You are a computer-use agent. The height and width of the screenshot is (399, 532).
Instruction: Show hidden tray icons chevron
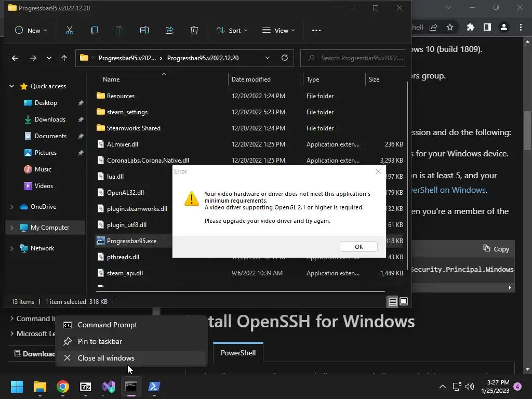point(443,387)
